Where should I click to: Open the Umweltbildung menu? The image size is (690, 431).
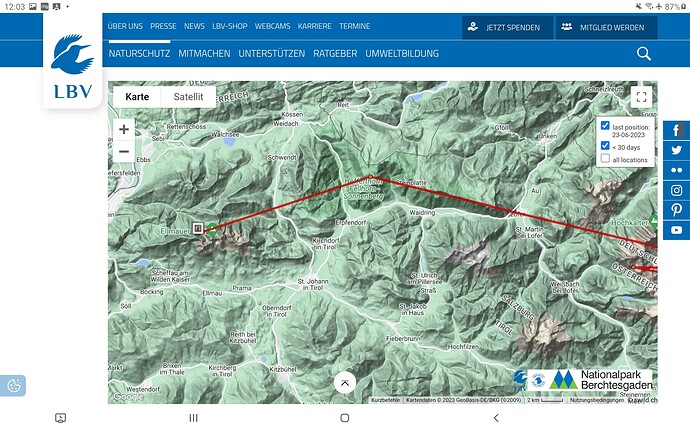coord(402,54)
